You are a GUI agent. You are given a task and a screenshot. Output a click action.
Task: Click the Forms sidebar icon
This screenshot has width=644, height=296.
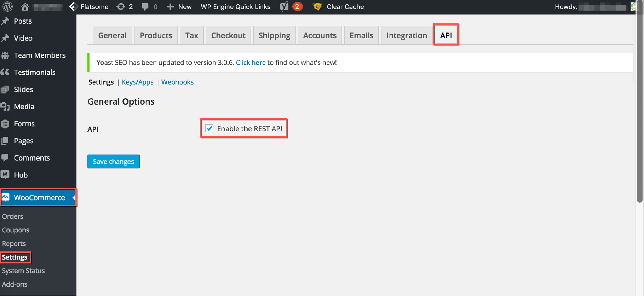pos(5,124)
